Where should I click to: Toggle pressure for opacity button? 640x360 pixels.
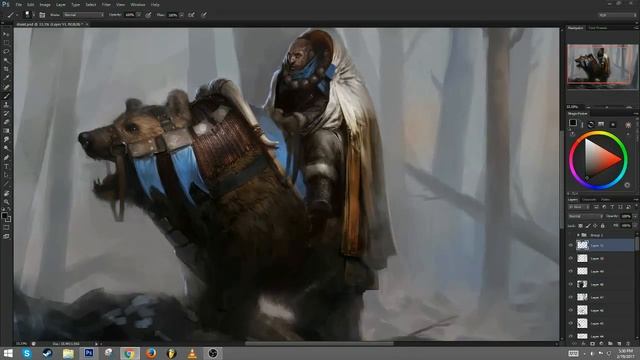(x=148, y=15)
